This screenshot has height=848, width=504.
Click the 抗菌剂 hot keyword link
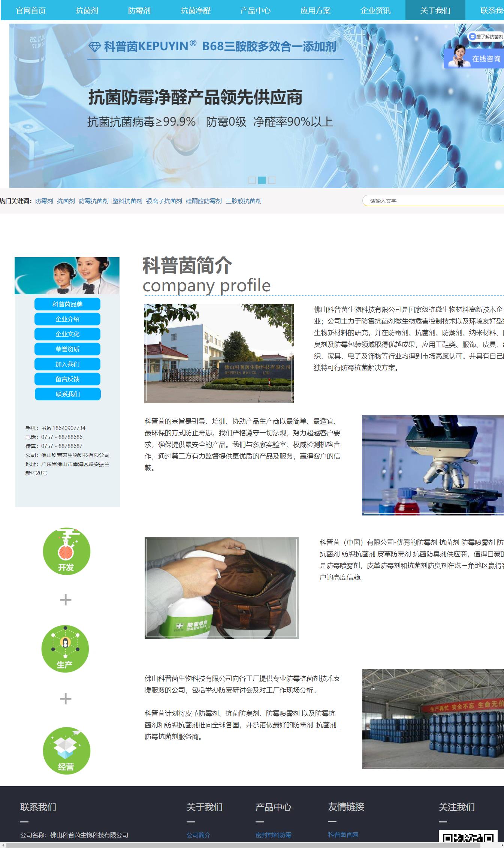66,201
